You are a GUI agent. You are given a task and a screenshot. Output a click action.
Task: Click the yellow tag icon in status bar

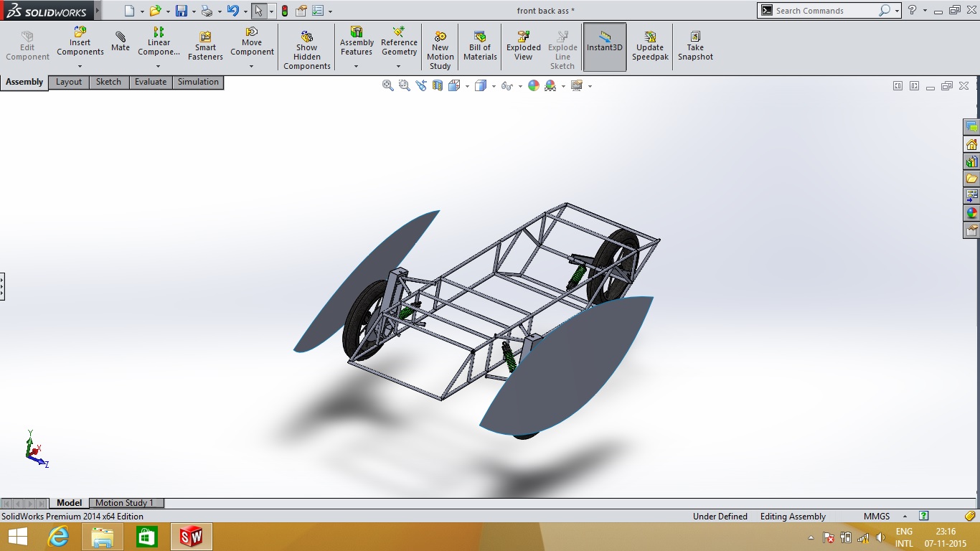970,516
